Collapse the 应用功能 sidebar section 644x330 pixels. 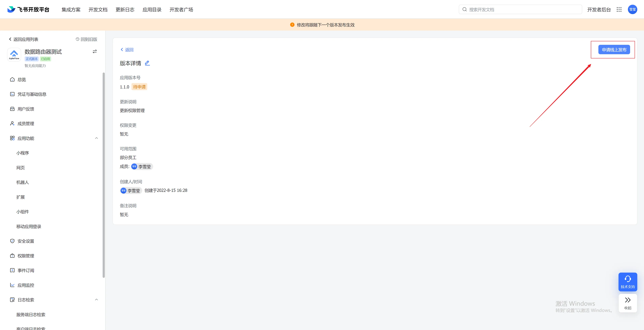96,138
